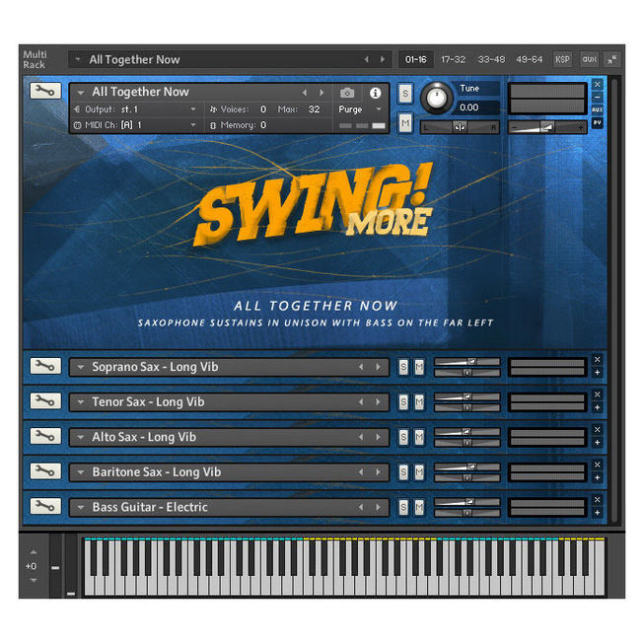Mute the All Together Now instrument

tap(405, 123)
